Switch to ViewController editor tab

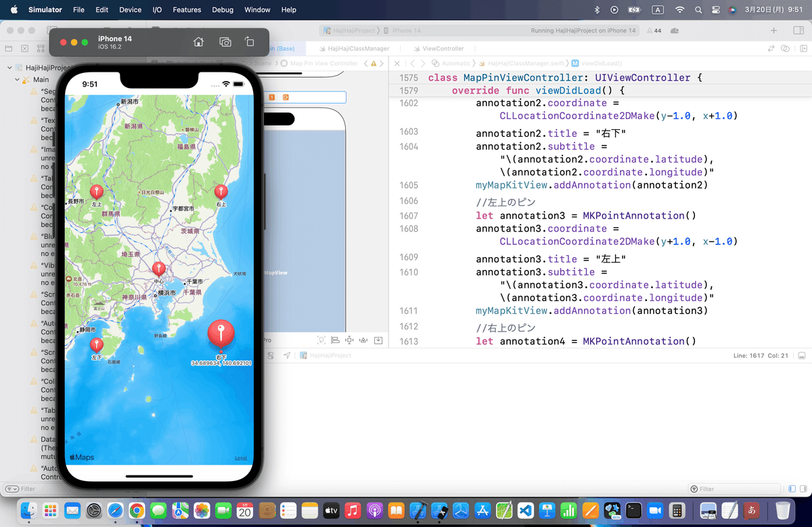(x=438, y=49)
